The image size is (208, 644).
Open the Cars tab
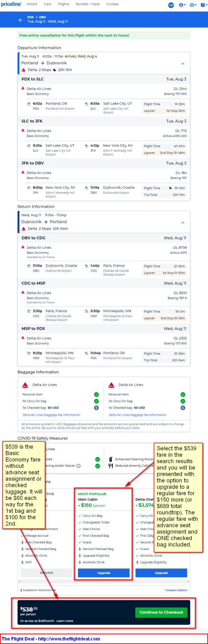47,4
